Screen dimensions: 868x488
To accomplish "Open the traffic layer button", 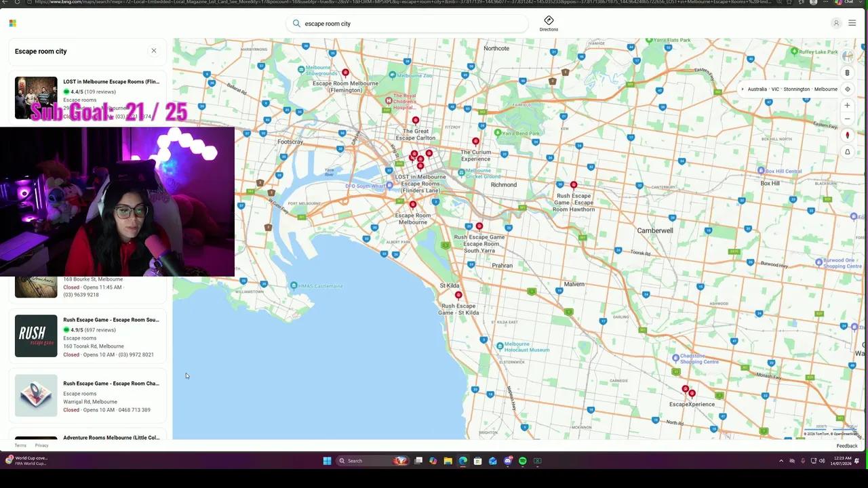I will click(847, 73).
